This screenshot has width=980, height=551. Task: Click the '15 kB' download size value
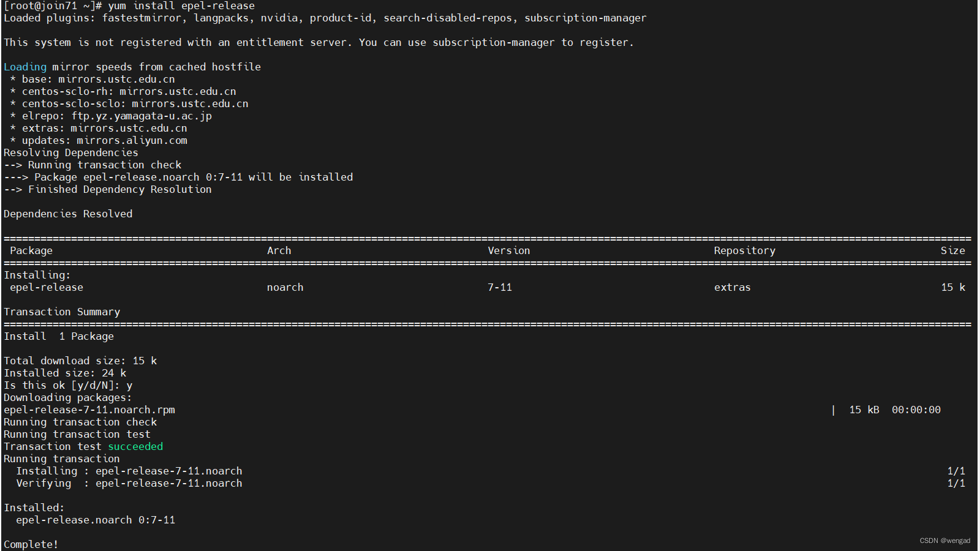(864, 410)
